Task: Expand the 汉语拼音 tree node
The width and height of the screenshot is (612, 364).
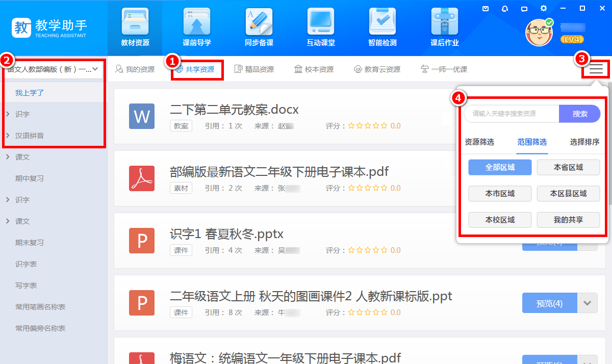Action: pos(8,136)
